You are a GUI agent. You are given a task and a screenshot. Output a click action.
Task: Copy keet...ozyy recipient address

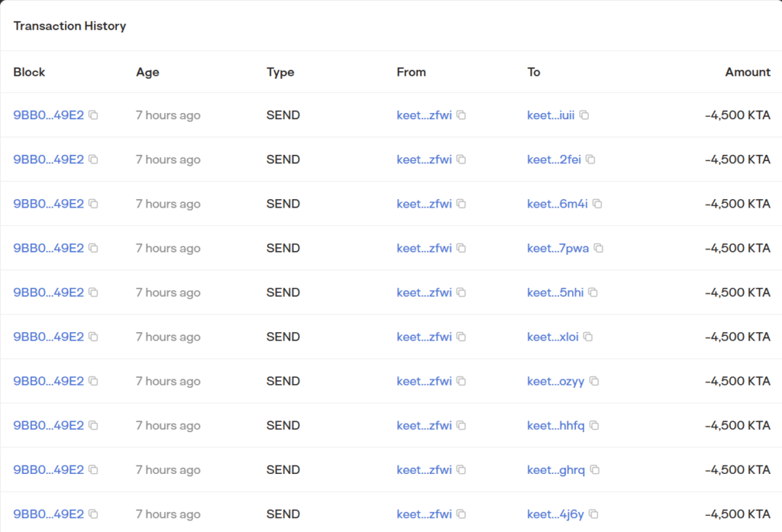pos(594,382)
